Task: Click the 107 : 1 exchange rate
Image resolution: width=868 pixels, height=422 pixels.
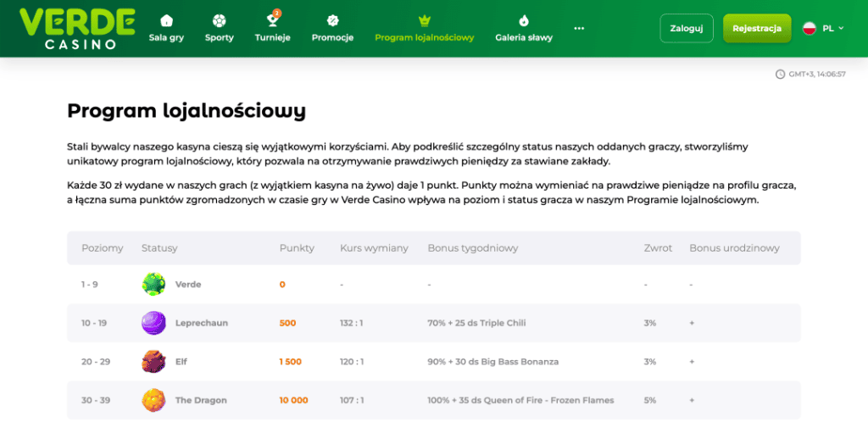Action: (352, 400)
